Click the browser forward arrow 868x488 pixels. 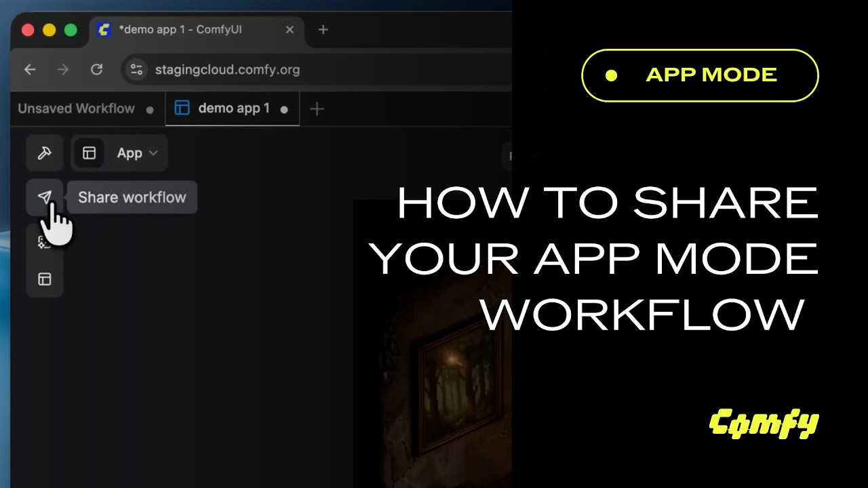(63, 70)
